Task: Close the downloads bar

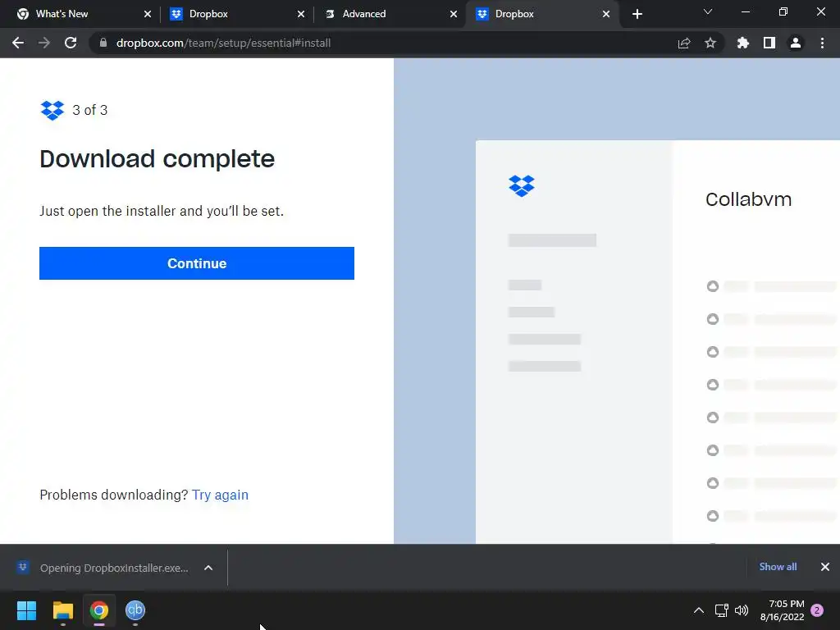Action: 825,567
